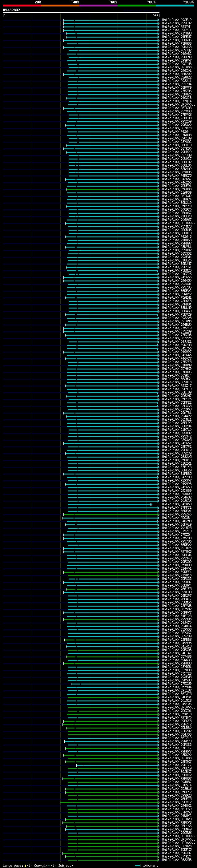Select hit label UniRef100_P93784
197x868 pixels.
point(176,84)
